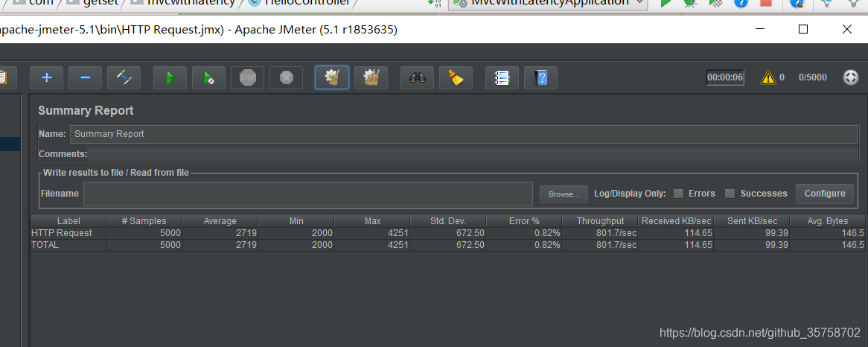
Task: Click the Shutdown toolbar icon
Action: click(x=286, y=78)
